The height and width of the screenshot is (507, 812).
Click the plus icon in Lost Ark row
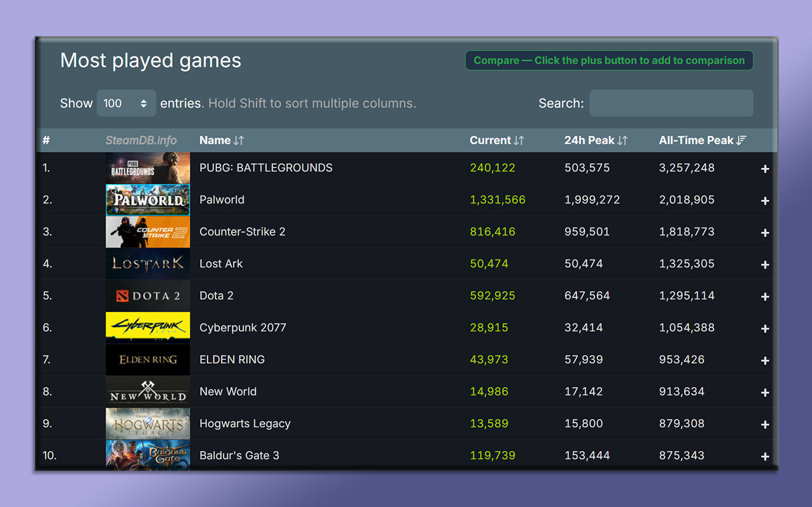click(765, 265)
